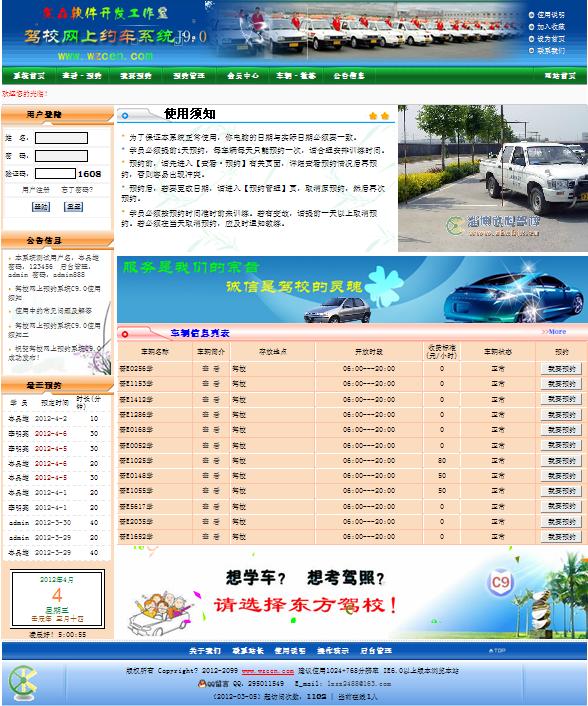Click the fee cell showing 80
The height and width of the screenshot is (706, 588).
tap(442, 461)
